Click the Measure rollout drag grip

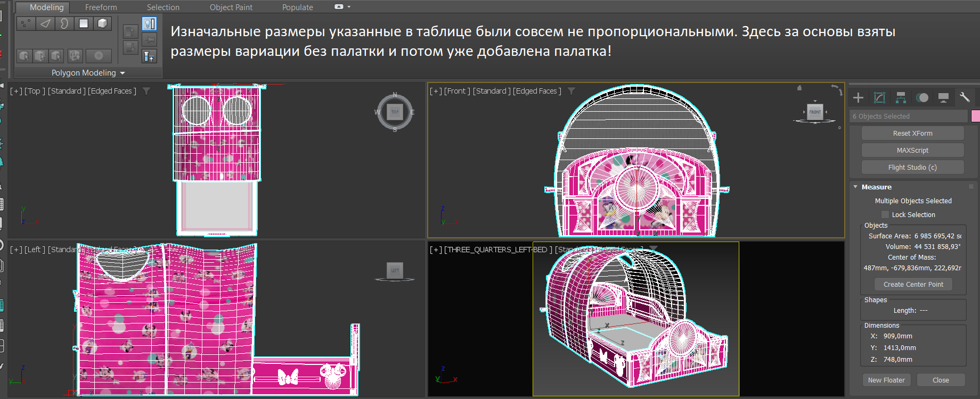(971, 187)
